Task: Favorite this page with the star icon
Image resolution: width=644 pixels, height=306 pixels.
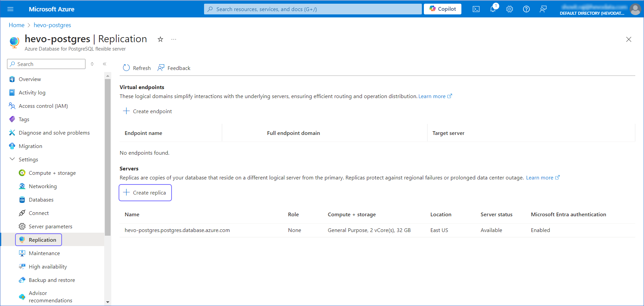Action: 160,39
